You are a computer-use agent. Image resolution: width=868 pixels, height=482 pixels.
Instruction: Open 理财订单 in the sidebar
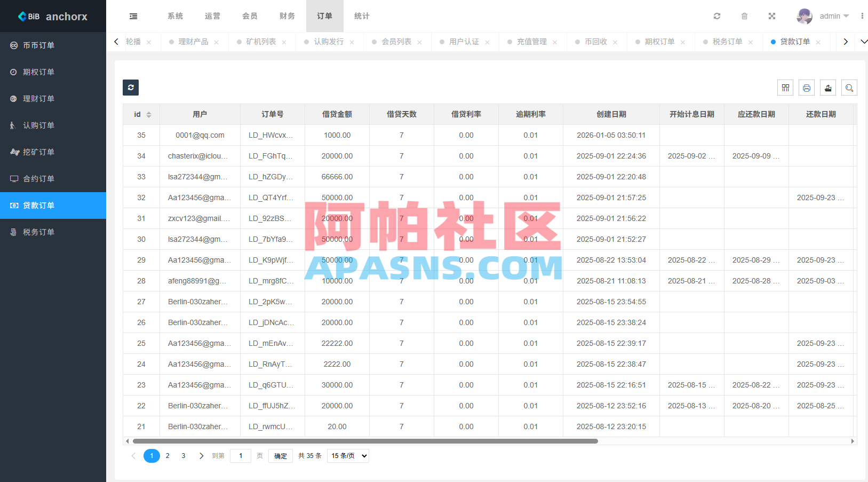click(x=53, y=99)
